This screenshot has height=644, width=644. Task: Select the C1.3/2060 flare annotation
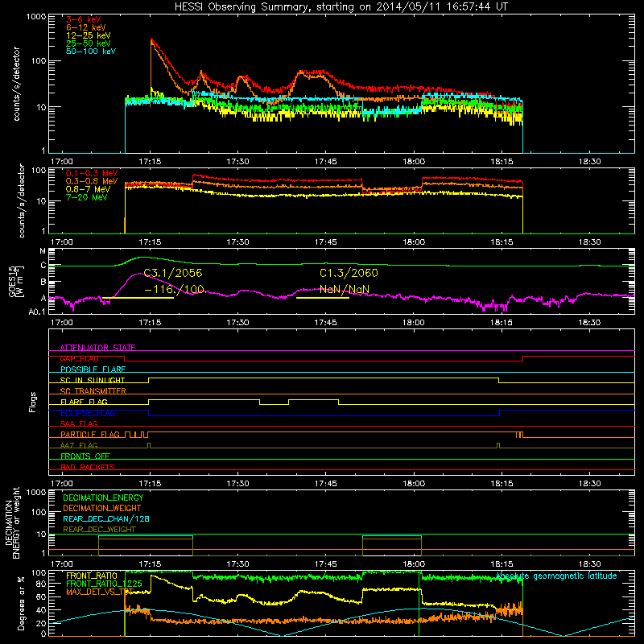click(x=349, y=273)
